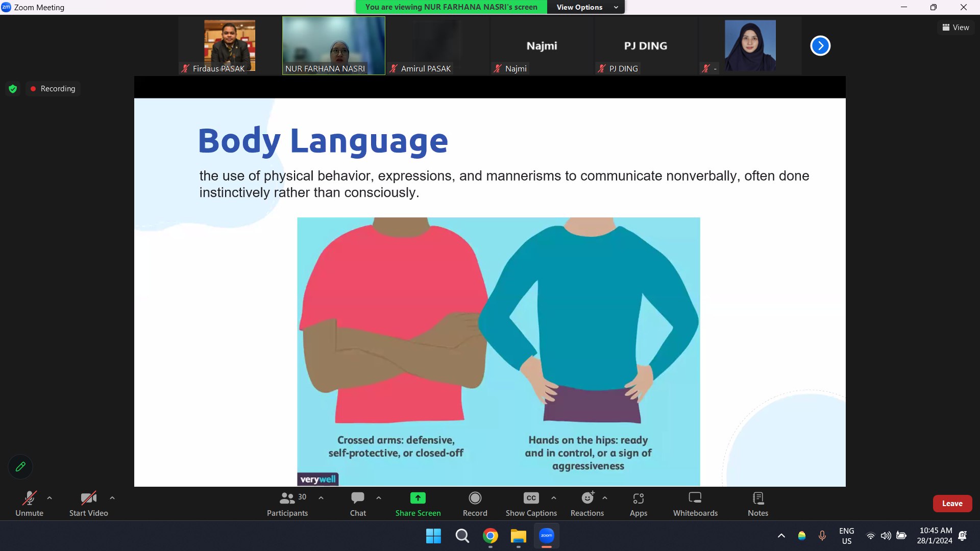Expand audio options arrow beside Unmute
The width and height of the screenshot is (980, 551).
point(50,498)
